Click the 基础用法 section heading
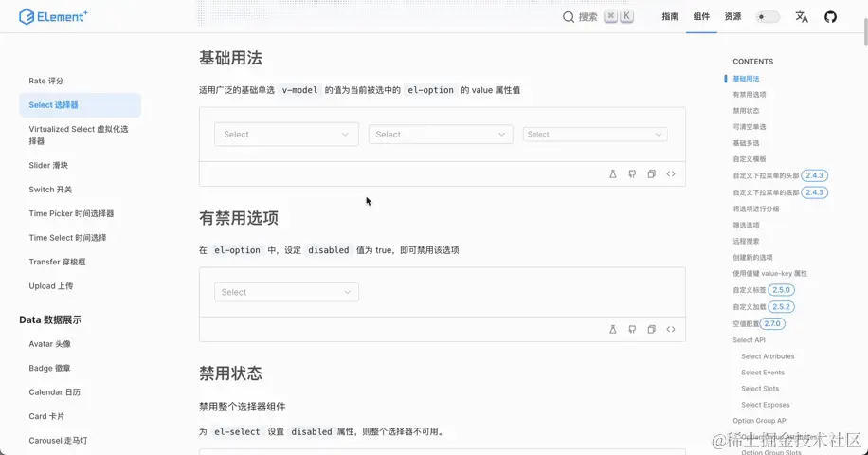 [231, 58]
